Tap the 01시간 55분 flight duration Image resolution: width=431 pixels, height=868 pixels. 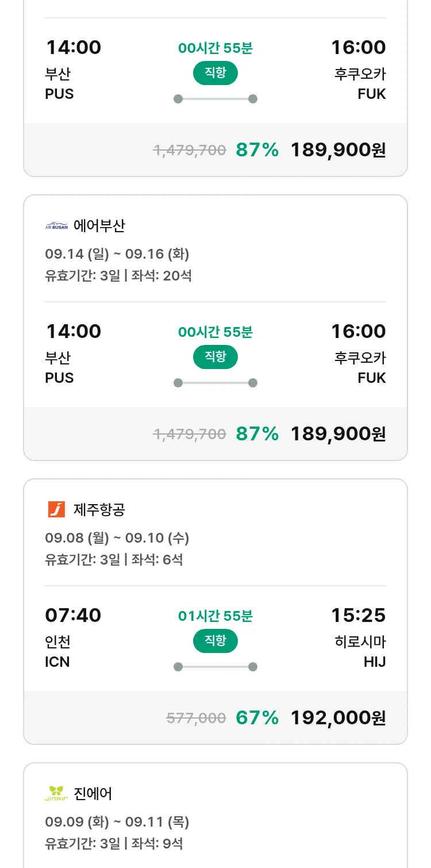(x=215, y=616)
